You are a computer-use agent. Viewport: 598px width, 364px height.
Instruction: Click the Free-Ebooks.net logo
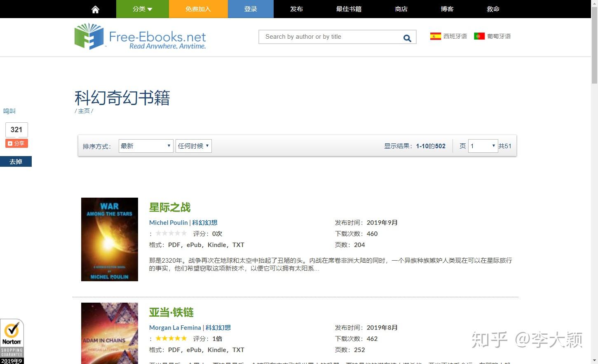tap(140, 37)
